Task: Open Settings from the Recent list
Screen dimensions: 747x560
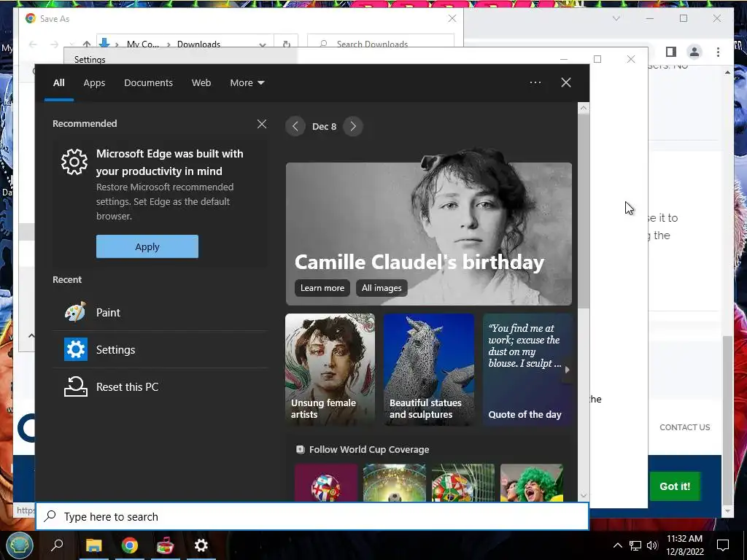Action: (x=160, y=349)
